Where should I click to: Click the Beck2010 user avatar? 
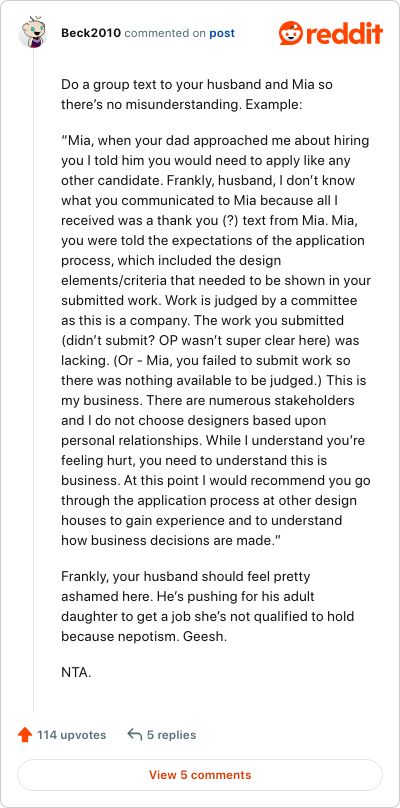[33, 33]
